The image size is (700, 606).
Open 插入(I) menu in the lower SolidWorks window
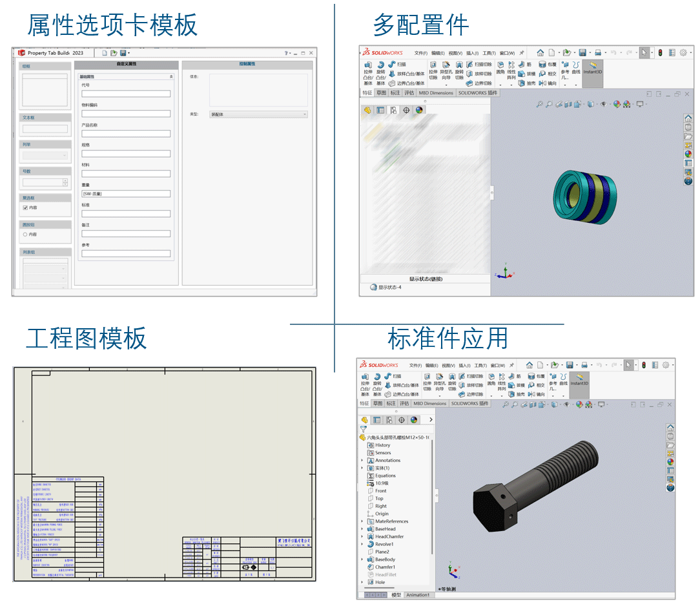click(x=465, y=365)
